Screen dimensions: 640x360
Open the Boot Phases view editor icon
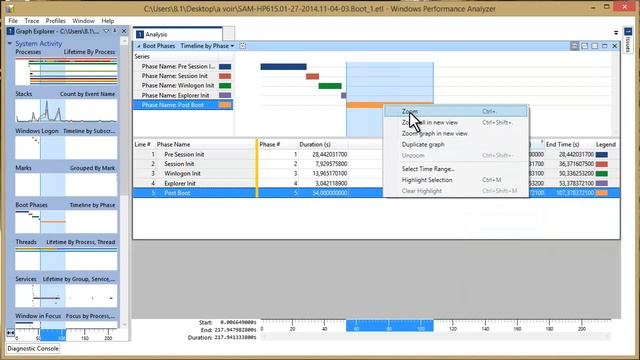(242, 46)
